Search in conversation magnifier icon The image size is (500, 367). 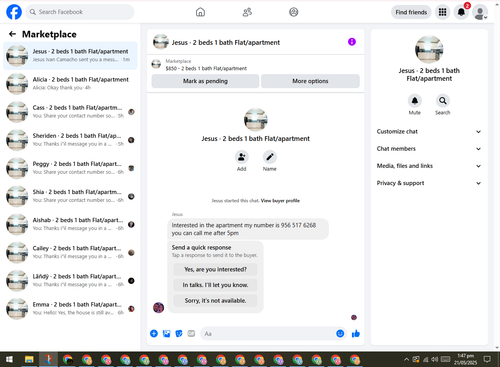(443, 101)
